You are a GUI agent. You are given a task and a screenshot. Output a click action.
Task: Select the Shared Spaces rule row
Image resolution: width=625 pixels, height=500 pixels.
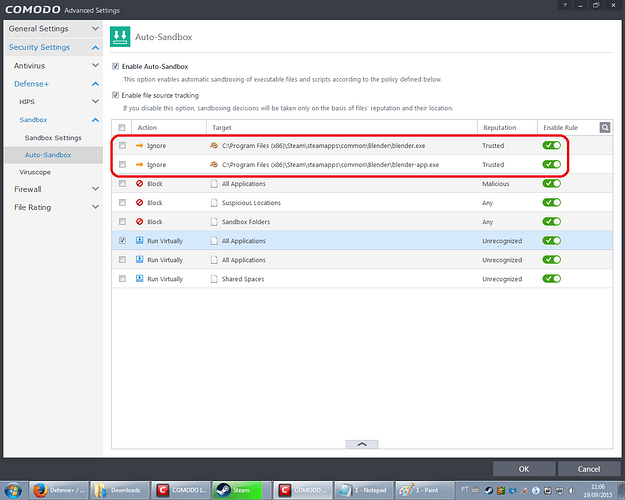(362, 279)
